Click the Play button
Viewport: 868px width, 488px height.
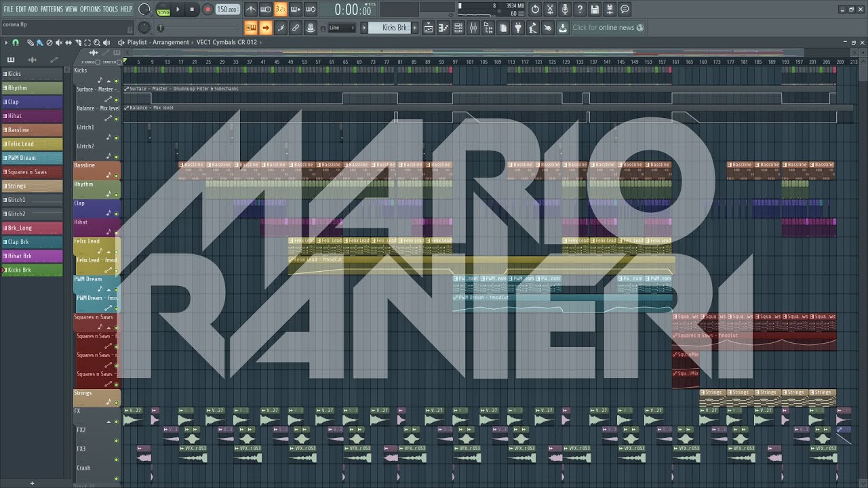coord(178,9)
